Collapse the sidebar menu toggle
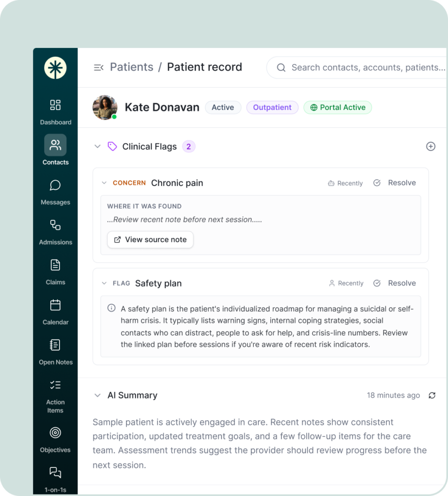Image resolution: width=448 pixels, height=496 pixels. [x=98, y=67]
